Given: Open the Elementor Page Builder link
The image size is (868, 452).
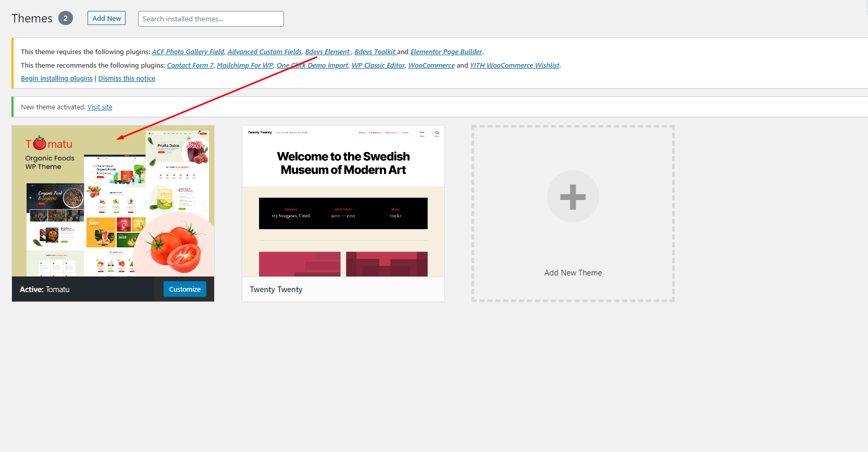Looking at the screenshot, I should tap(446, 52).
